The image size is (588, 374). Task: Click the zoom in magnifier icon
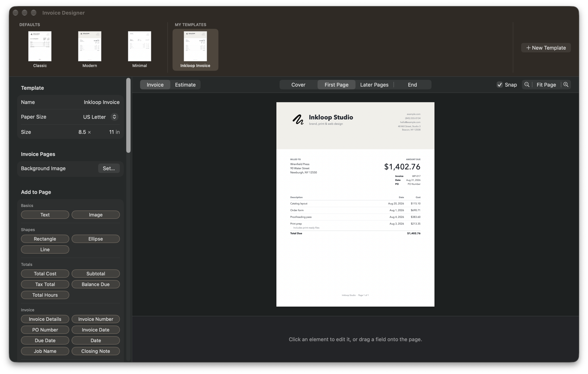566,85
